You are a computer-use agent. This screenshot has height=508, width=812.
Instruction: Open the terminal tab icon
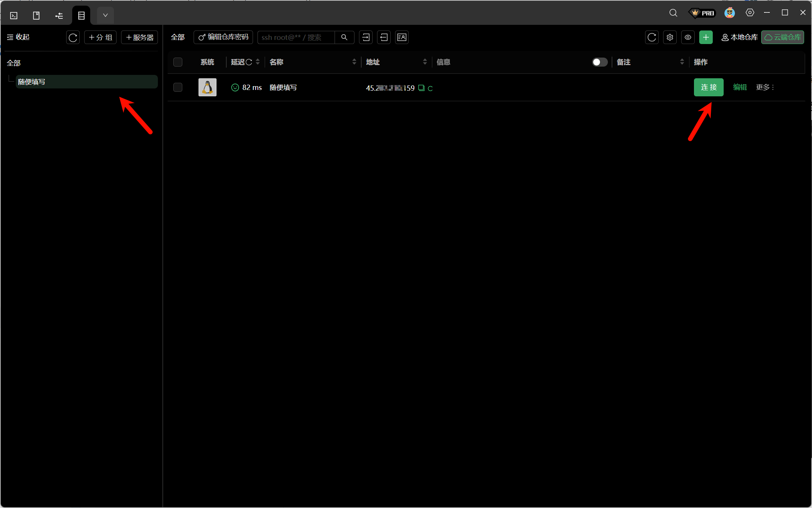14,15
